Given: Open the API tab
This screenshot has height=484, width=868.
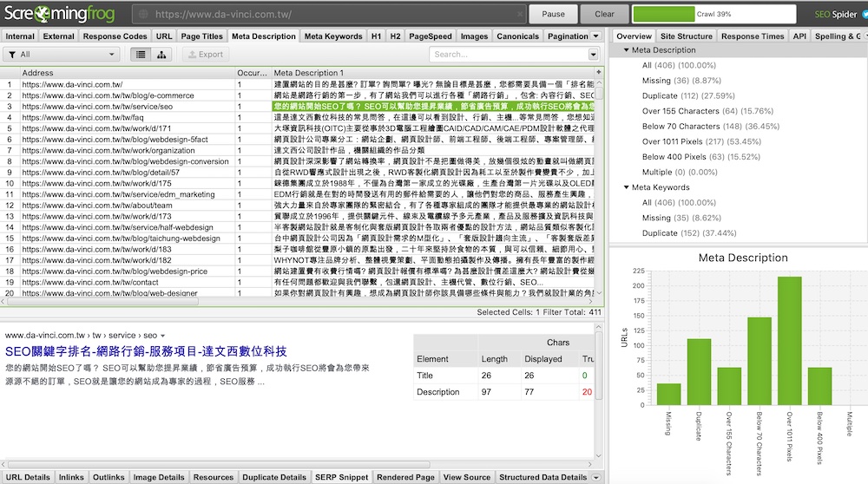Looking at the screenshot, I should click(799, 36).
